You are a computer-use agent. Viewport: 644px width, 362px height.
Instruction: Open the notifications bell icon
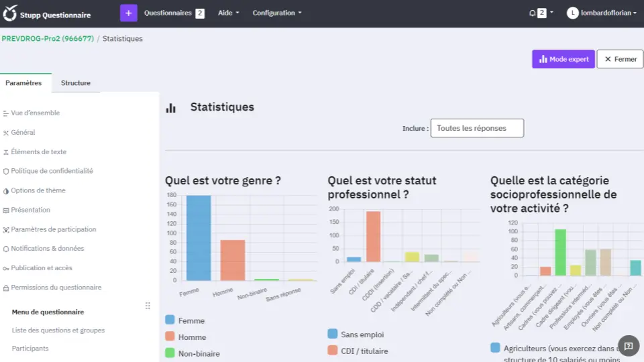point(533,13)
